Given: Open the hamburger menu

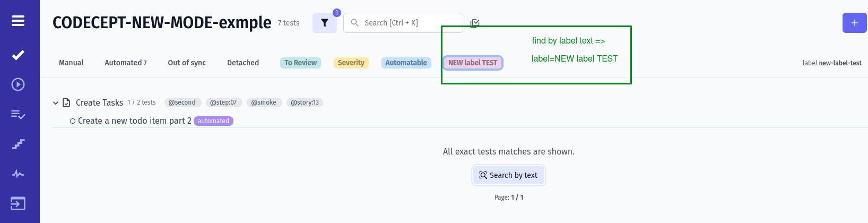Looking at the screenshot, I should tap(18, 21).
